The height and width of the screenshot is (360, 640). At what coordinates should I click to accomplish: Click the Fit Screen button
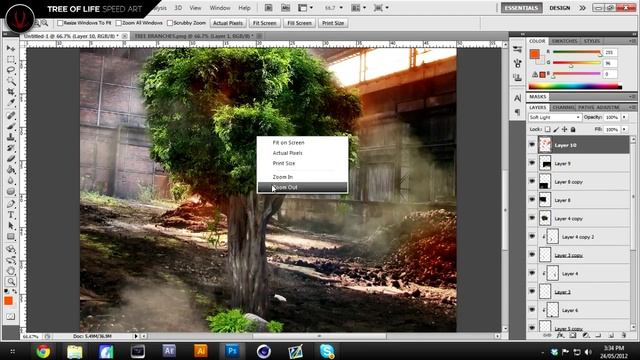(x=264, y=23)
